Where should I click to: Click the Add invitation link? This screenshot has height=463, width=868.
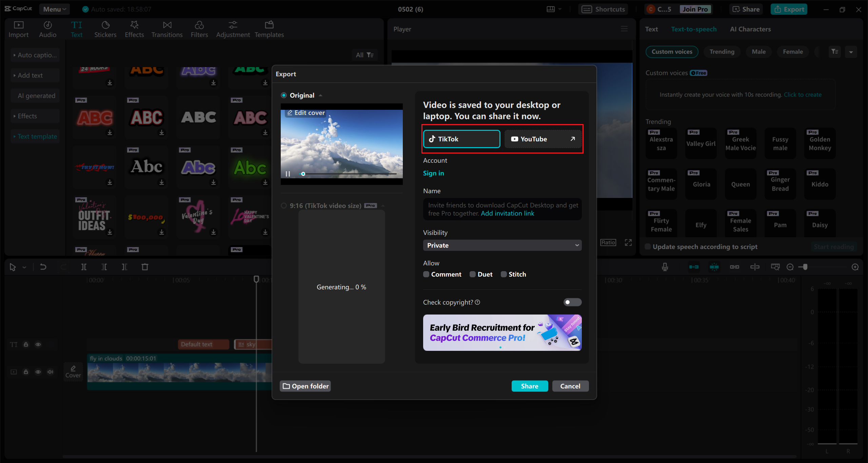click(507, 213)
